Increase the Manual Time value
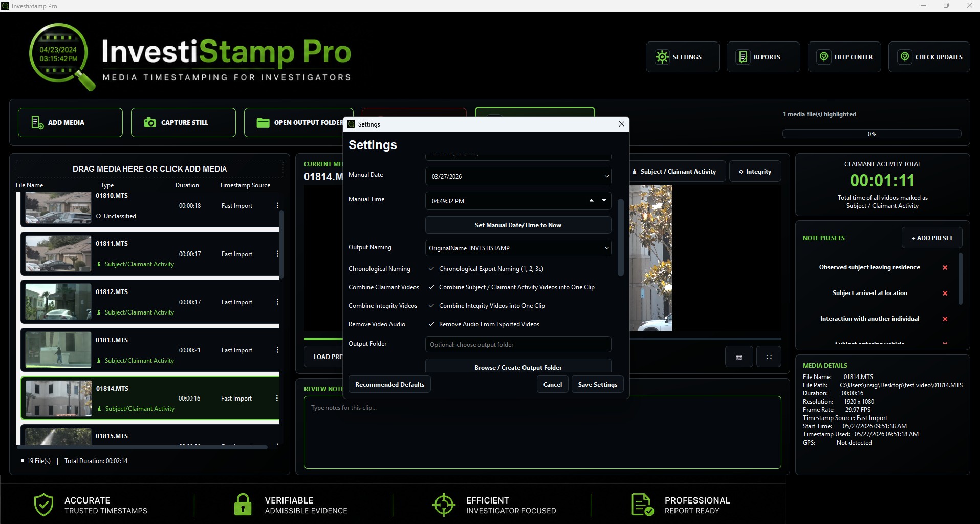 [592, 201]
